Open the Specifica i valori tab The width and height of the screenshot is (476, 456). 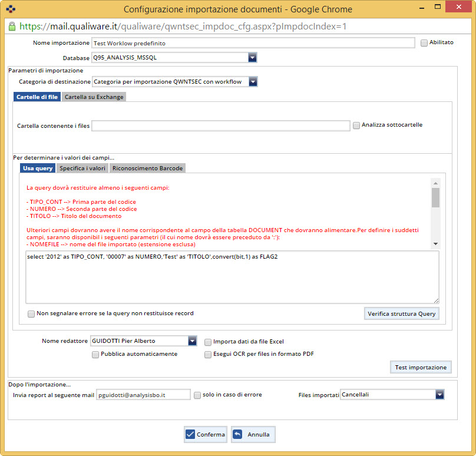tap(82, 168)
